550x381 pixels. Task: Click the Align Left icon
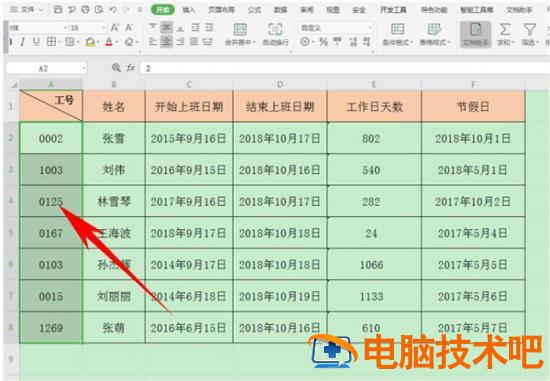[153, 42]
